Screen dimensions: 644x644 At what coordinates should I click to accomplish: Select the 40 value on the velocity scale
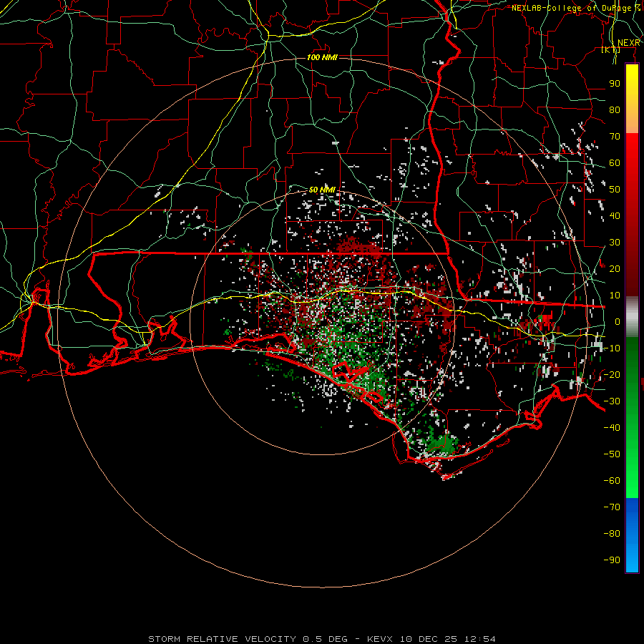coord(615,216)
